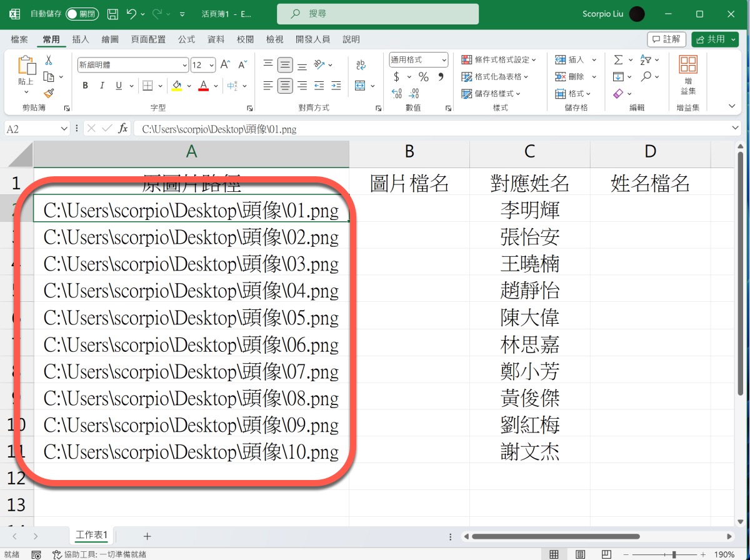Click the Orientation angled text icon
Image resolution: width=750 pixels, height=560 pixels.
coord(319,64)
